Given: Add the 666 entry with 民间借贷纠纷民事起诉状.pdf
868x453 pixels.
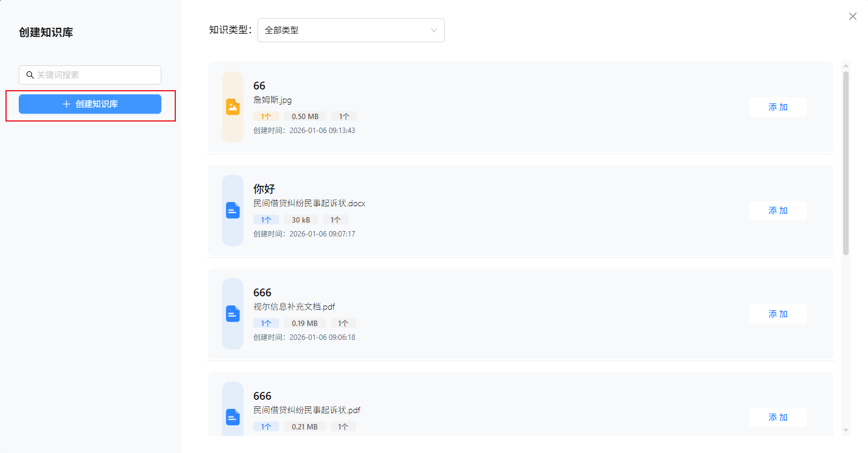Looking at the screenshot, I should [x=777, y=417].
